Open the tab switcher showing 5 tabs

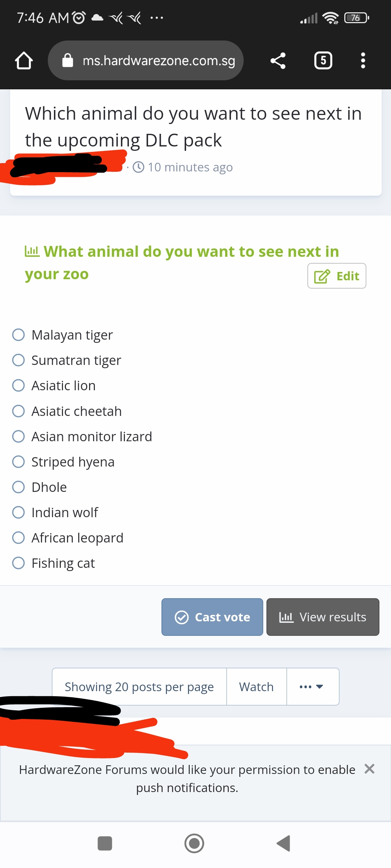coord(323,60)
